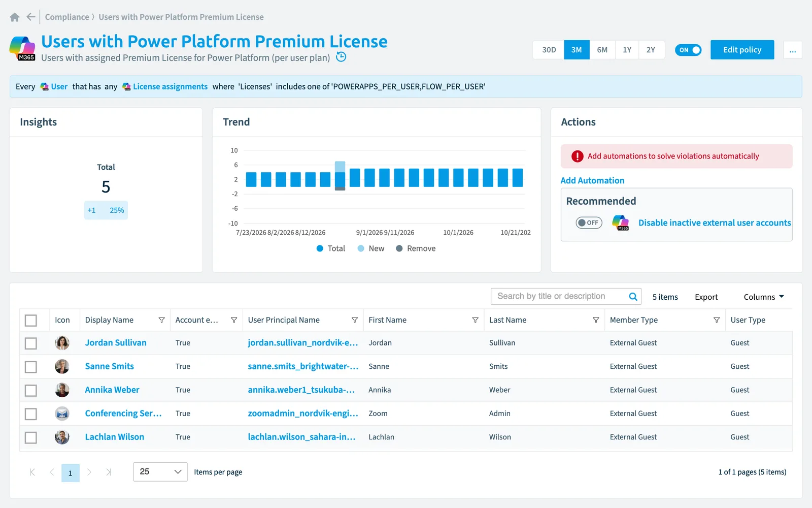The height and width of the screenshot is (508, 812).
Task: Filter the Last Name column
Action: point(596,320)
